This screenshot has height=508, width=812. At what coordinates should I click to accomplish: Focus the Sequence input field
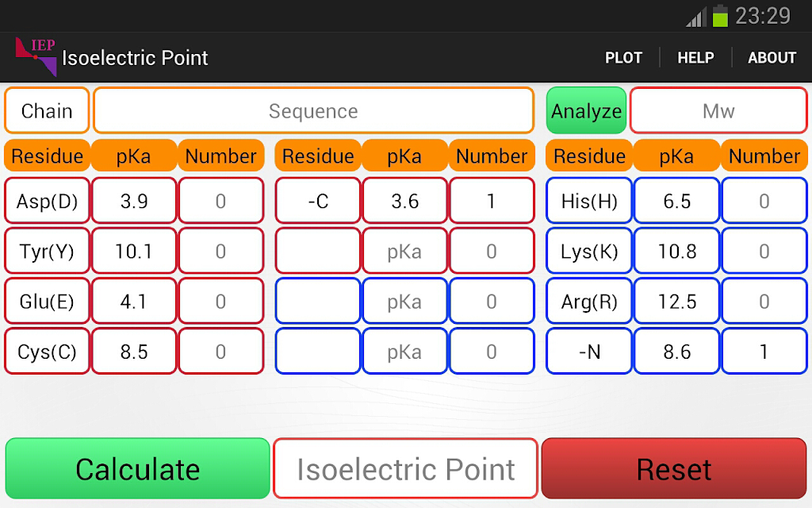(x=313, y=110)
